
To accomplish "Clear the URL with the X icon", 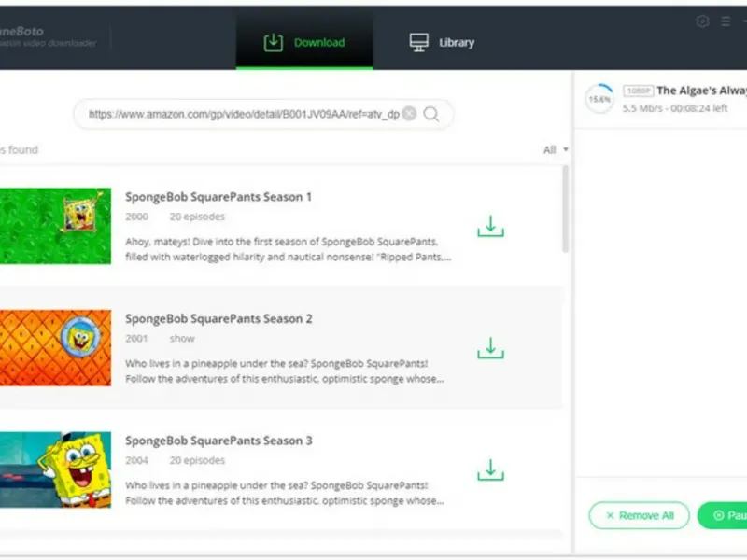I will pyautogui.click(x=409, y=113).
